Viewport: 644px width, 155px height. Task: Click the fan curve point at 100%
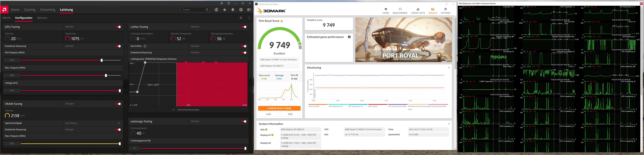tap(145, 62)
